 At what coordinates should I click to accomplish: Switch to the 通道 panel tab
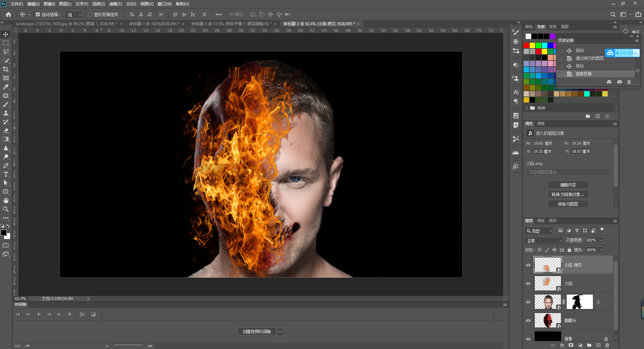point(540,221)
